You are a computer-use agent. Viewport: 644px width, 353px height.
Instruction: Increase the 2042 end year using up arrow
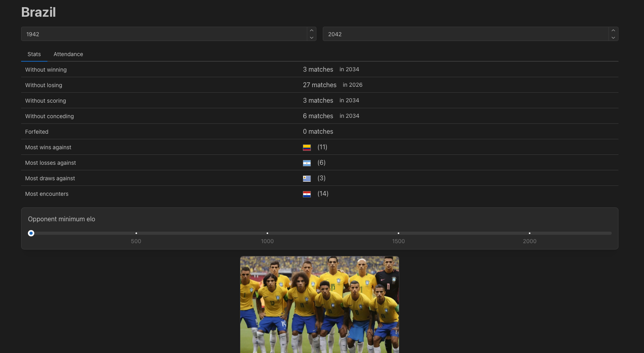point(613,31)
